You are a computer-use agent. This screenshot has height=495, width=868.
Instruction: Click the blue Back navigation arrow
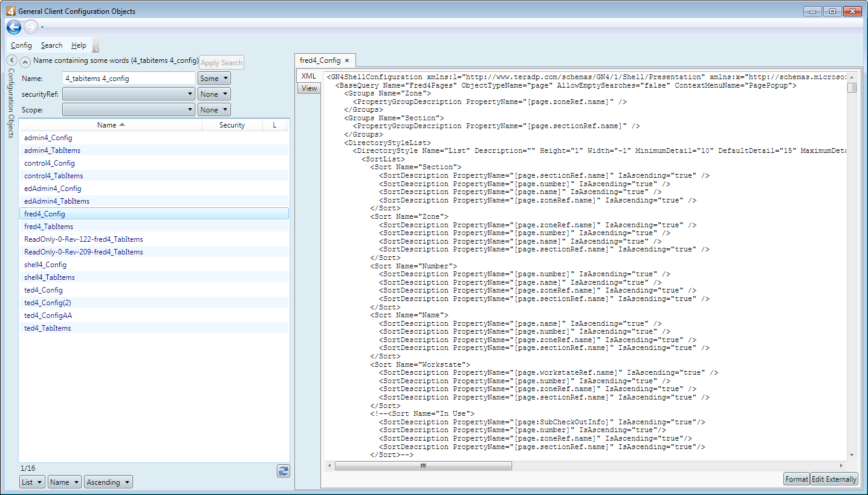pos(14,27)
